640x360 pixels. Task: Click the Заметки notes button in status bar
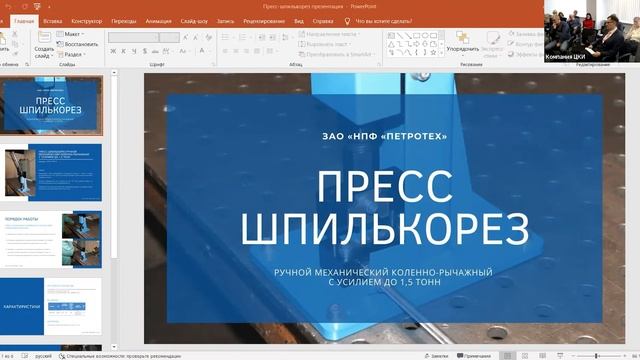(x=436, y=356)
